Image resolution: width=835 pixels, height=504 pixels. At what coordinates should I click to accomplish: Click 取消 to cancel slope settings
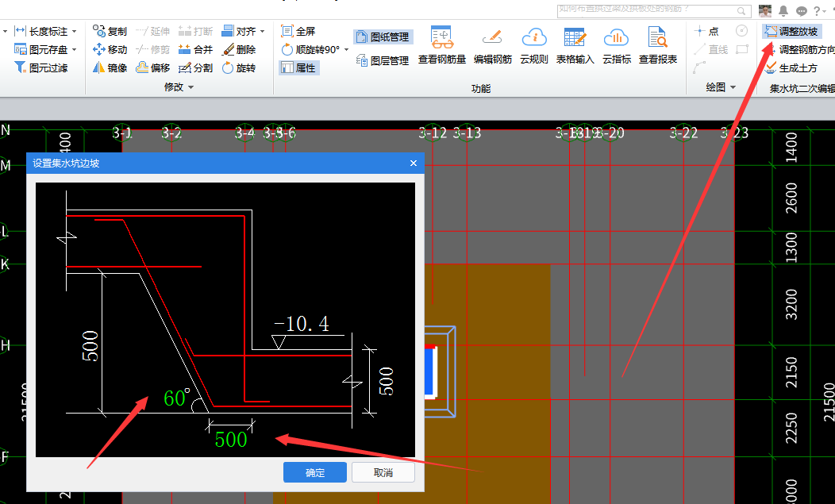pyautogui.click(x=383, y=472)
